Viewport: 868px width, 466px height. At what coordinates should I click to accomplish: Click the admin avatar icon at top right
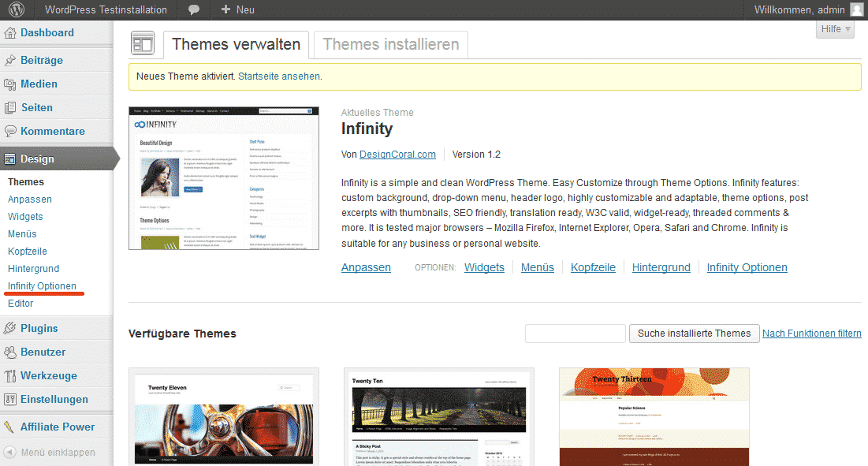point(856,10)
